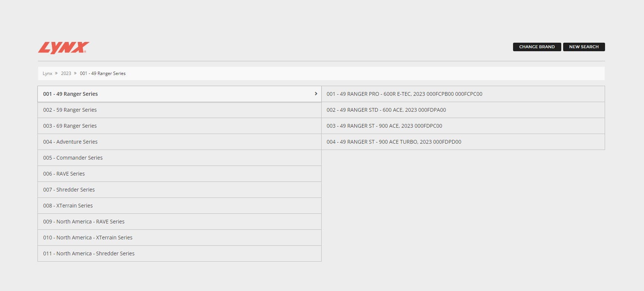644x291 pixels.
Task: Select 002 - 59 Ranger Series
Action: [x=70, y=110]
